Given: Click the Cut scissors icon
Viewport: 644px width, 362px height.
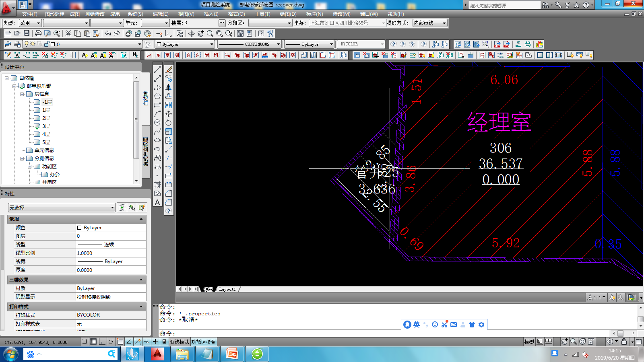Looking at the screenshot, I should click(x=68, y=33).
